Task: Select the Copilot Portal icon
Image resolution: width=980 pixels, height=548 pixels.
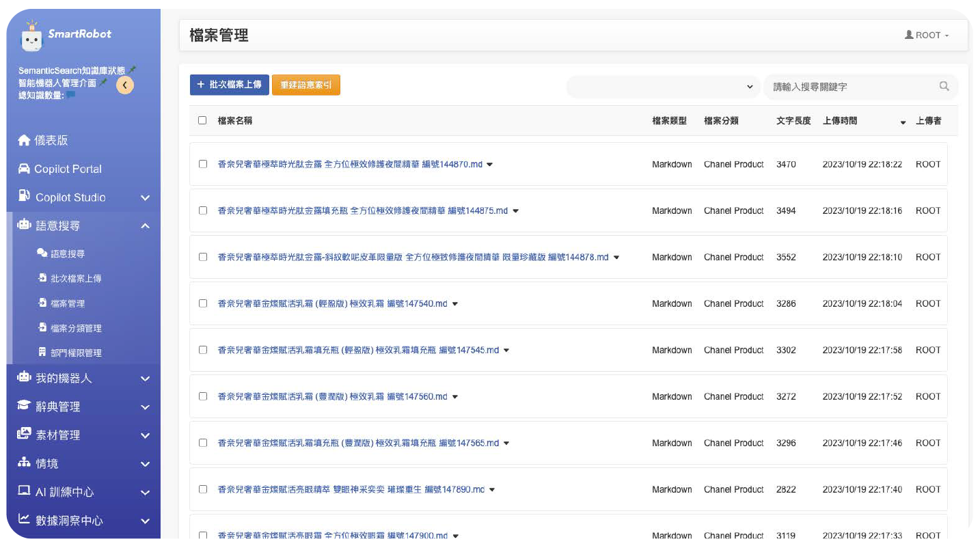Action: (x=23, y=169)
